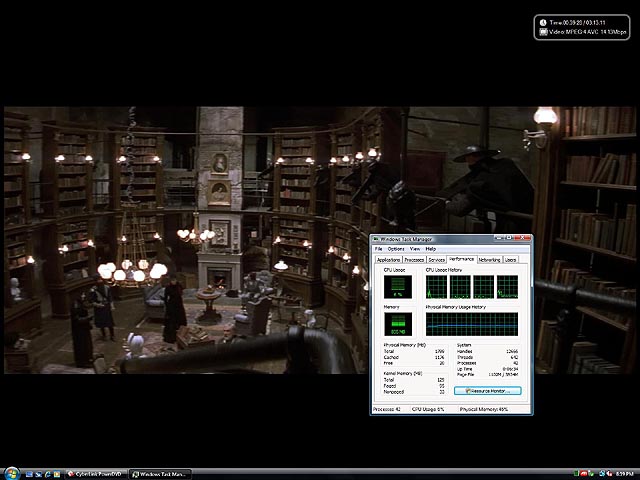This screenshot has width=640, height=480.
Task: Minimize the Task Manager window
Action: pyautogui.click(x=498, y=238)
